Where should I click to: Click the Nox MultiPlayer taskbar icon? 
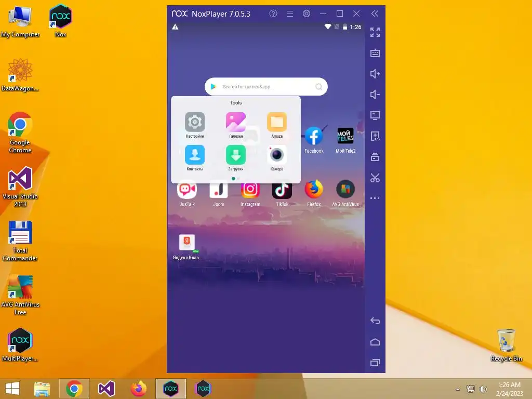click(x=203, y=389)
